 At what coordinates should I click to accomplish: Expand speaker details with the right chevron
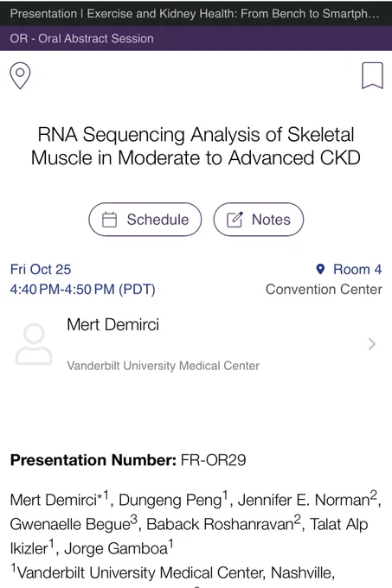pyautogui.click(x=372, y=344)
